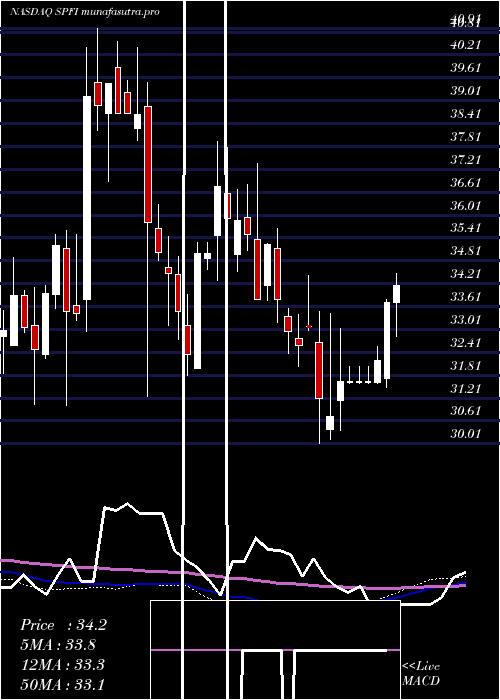Click the 40.21 price axis label
Screen dimensions: 500x700
[x=465, y=45]
